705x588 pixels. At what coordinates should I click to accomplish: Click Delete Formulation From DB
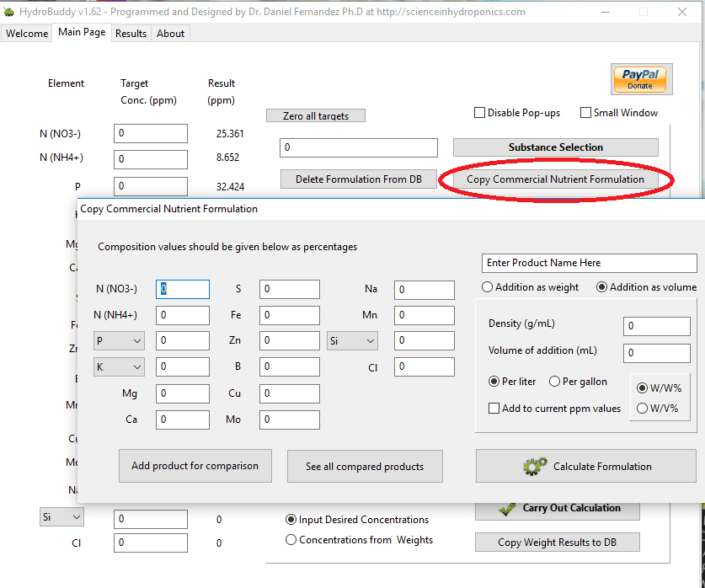[358, 179]
